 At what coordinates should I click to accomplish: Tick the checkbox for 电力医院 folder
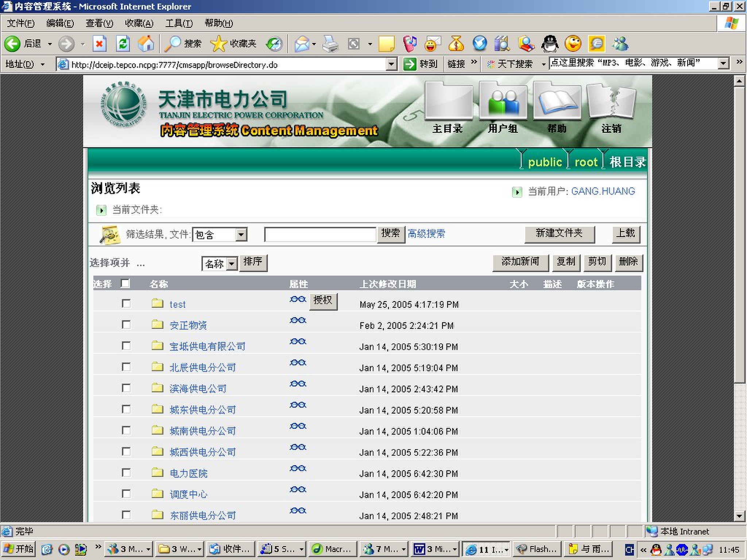126,472
